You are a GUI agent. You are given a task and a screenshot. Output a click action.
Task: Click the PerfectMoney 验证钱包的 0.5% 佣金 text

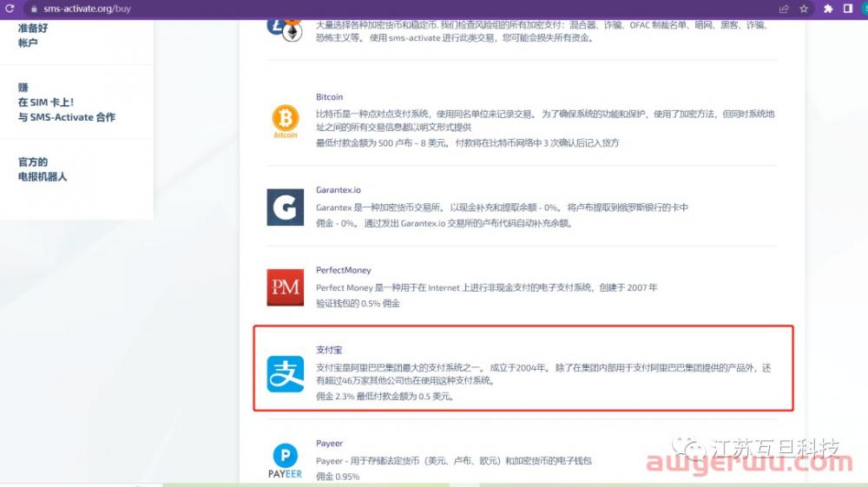[358, 303]
